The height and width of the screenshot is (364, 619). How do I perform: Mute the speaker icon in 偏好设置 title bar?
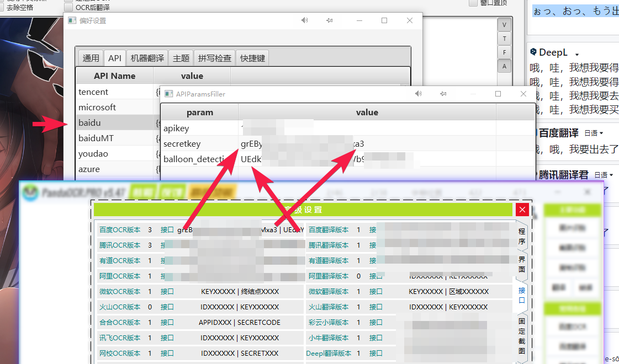(304, 20)
